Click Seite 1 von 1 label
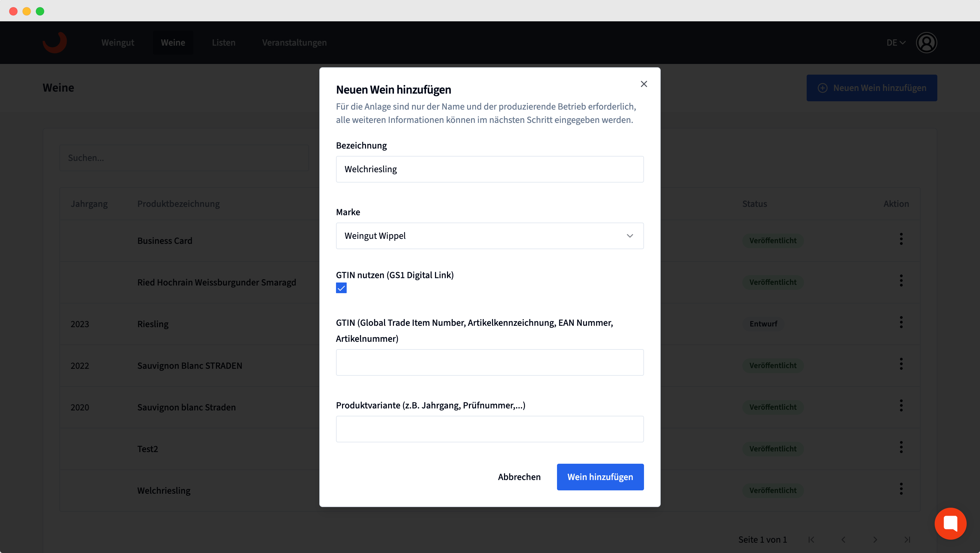Image resolution: width=980 pixels, height=553 pixels. click(x=762, y=540)
